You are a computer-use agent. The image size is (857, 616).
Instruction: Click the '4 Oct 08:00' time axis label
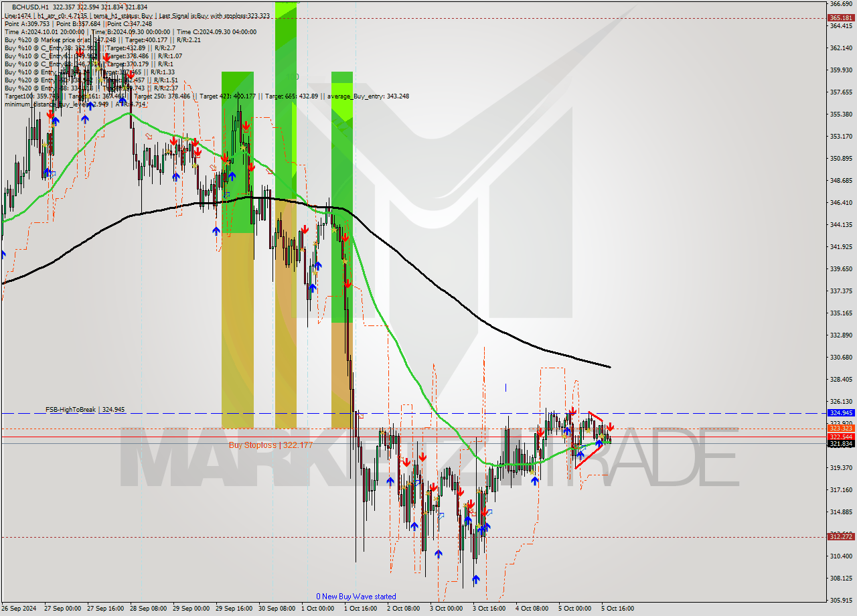coord(532,609)
